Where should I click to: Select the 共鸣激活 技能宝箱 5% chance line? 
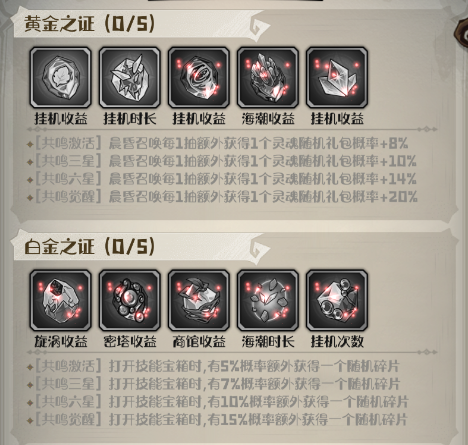(x=214, y=366)
